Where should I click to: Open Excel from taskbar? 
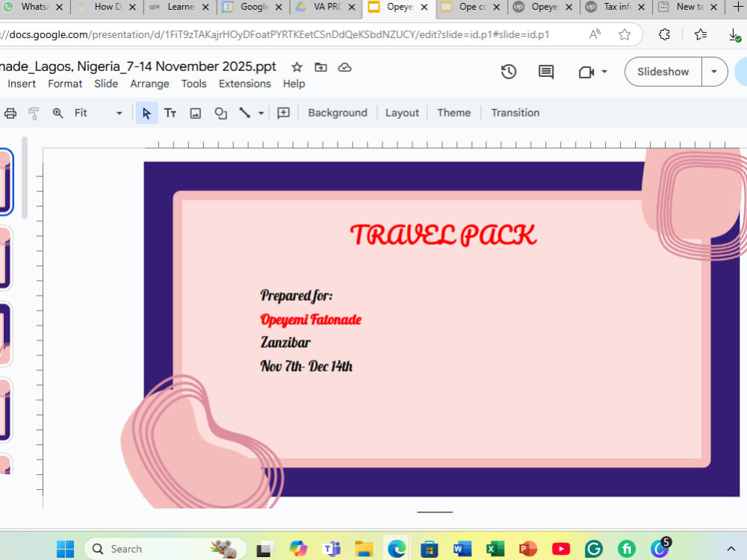tap(495, 549)
